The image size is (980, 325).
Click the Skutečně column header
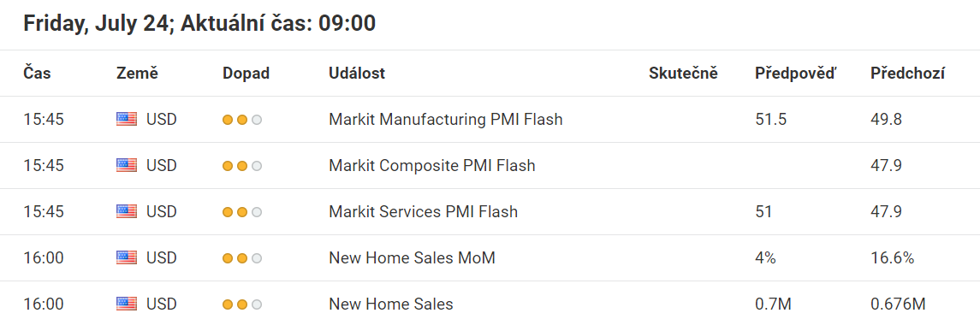(684, 74)
